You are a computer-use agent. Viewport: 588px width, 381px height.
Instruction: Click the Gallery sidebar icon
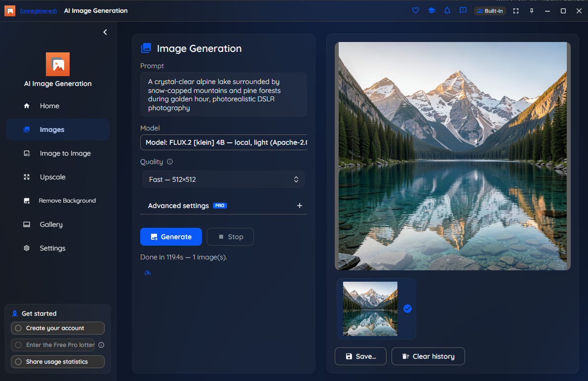(x=27, y=224)
